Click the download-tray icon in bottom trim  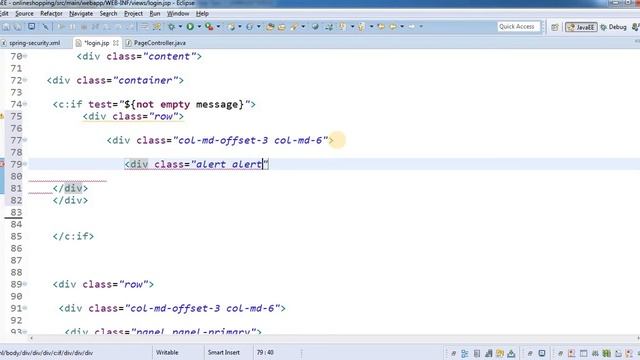(x=511, y=353)
